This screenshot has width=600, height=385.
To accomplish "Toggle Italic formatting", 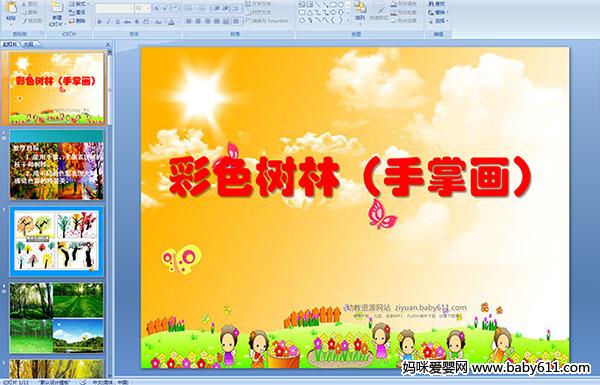I will pyautogui.click(x=108, y=22).
